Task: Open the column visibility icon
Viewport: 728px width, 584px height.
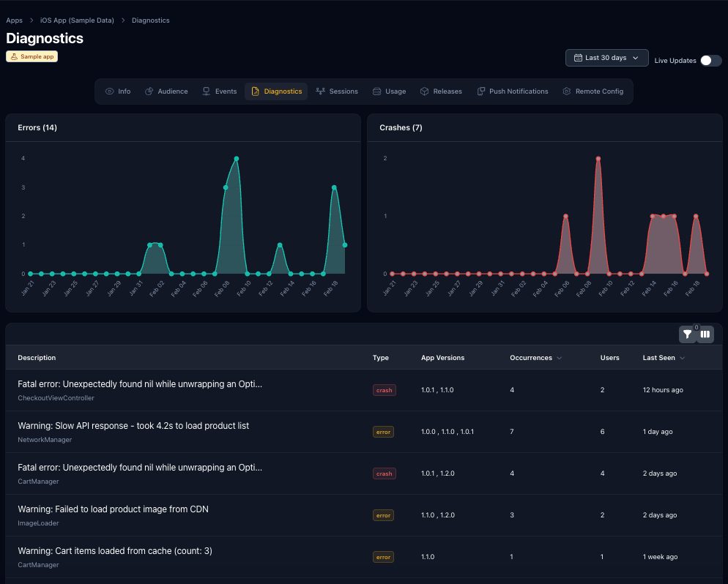Action: coord(705,334)
